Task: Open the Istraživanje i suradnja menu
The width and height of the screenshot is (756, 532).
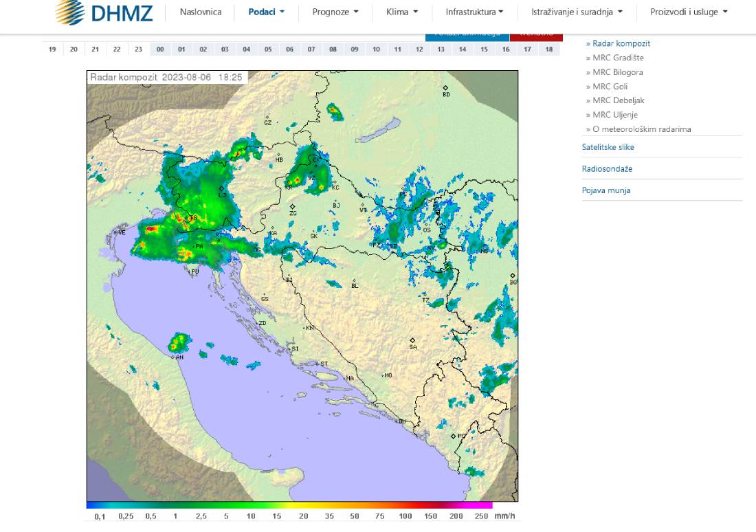Action: point(577,12)
